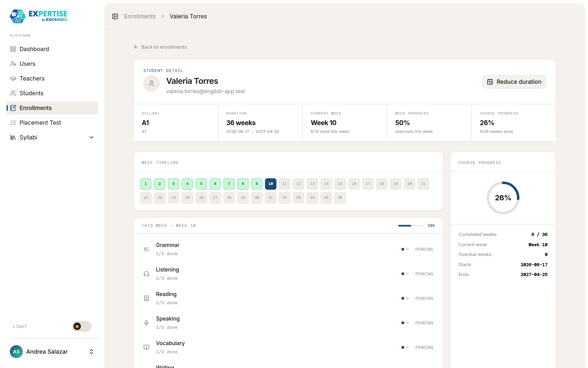Click the Users gear-person icon

[x=13, y=64]
